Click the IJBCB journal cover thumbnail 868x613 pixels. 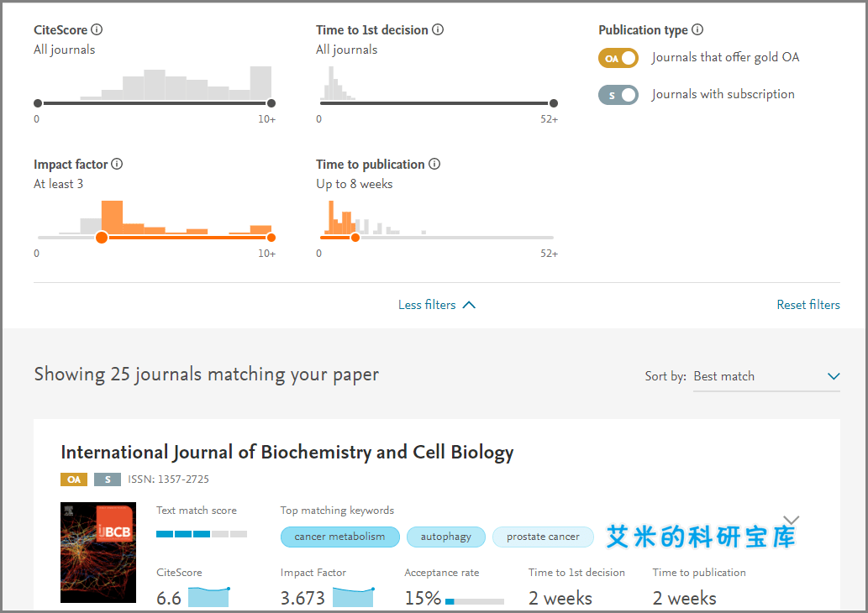(98, 553)
